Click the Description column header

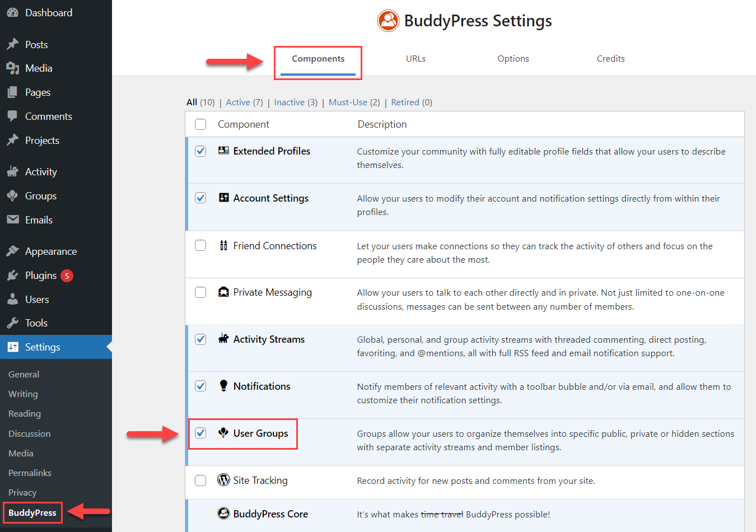pyautogui.click(x=382, y=124)
